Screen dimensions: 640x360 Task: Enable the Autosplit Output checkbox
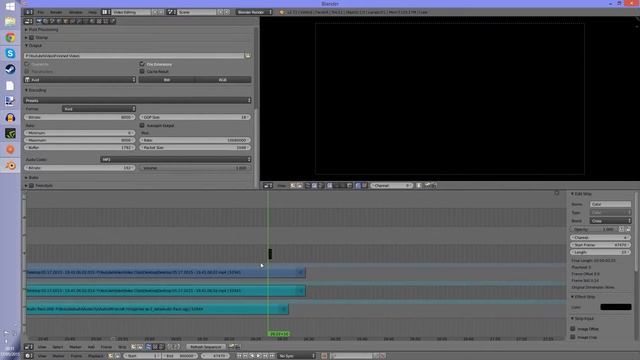tap(142, 125)
